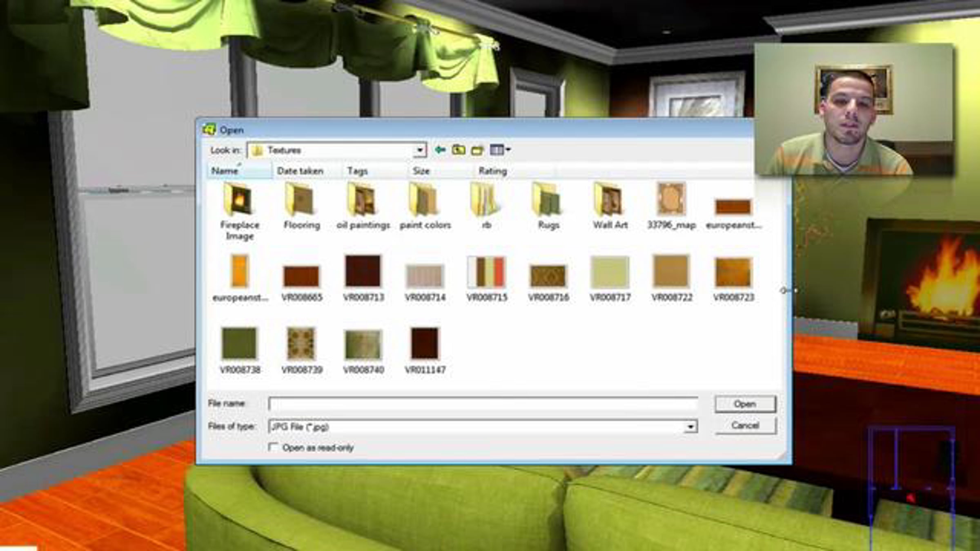Select the VR008715 striped texture swatch
Image resolution: width=980 pixels, height=551 pixels.
coord(487,272)
